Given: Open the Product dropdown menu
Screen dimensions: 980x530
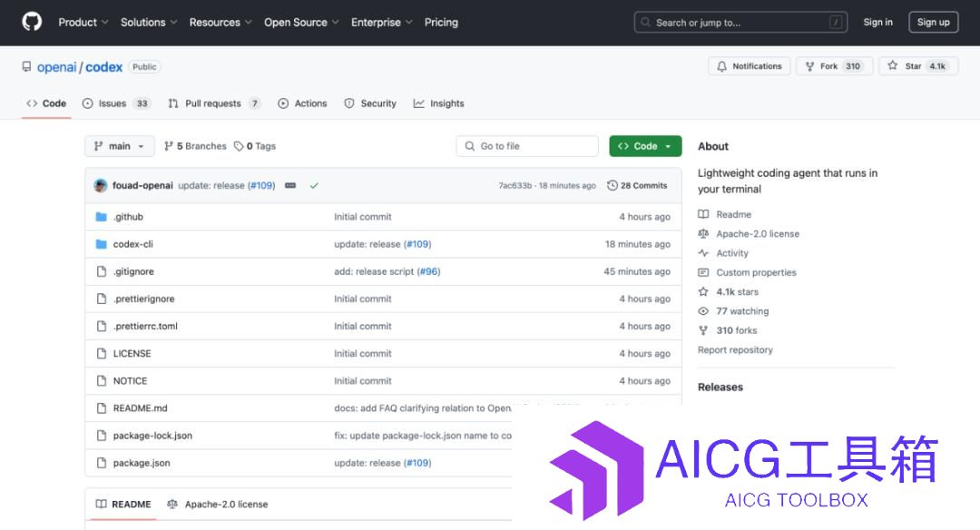Looking at the screenshot, I should [83, 23].
